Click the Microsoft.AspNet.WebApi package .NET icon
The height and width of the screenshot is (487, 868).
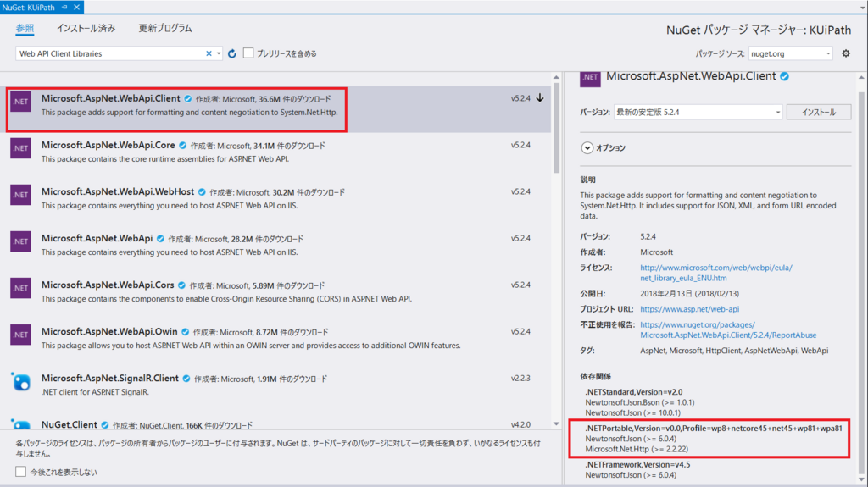tap(20, 241)
